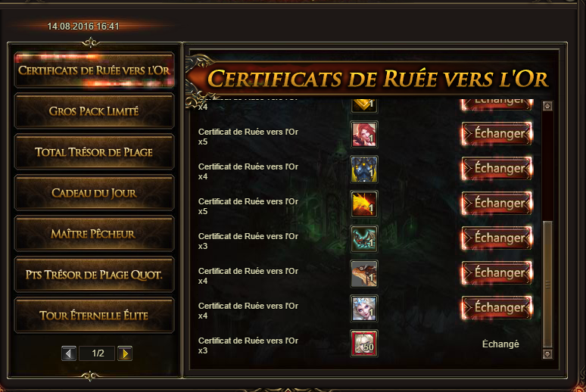This screenshot has height=392, width=586.
Task: Open the Cadeau du Jour tab
Action: 94,193
